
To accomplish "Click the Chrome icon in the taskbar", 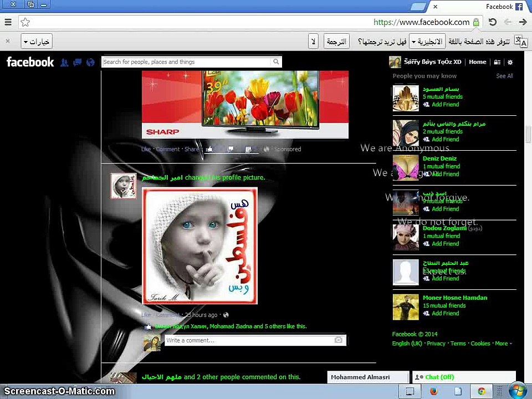I will tap(481, 391).
